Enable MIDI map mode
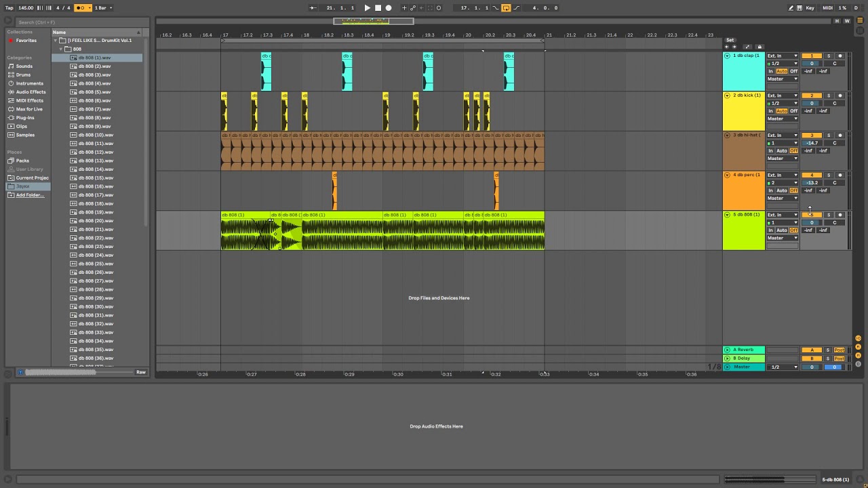This screenshot has width=868, height=488. pos(827,8)
